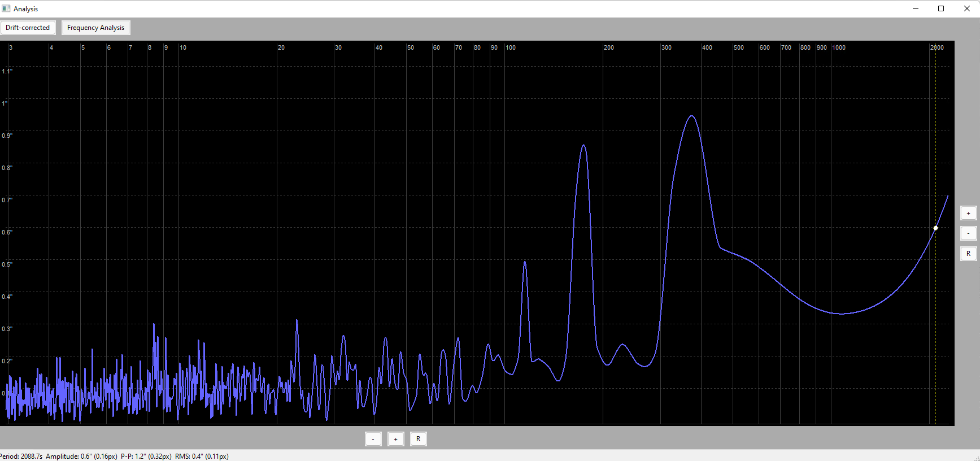Click the "0.7"" amplitude axis label
980x461 pixels.
click(x=7, y=200)
